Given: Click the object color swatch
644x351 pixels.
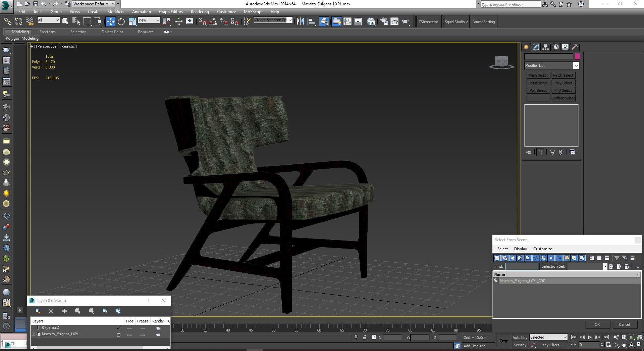Looking at the screenshot, I should [577, 56].
